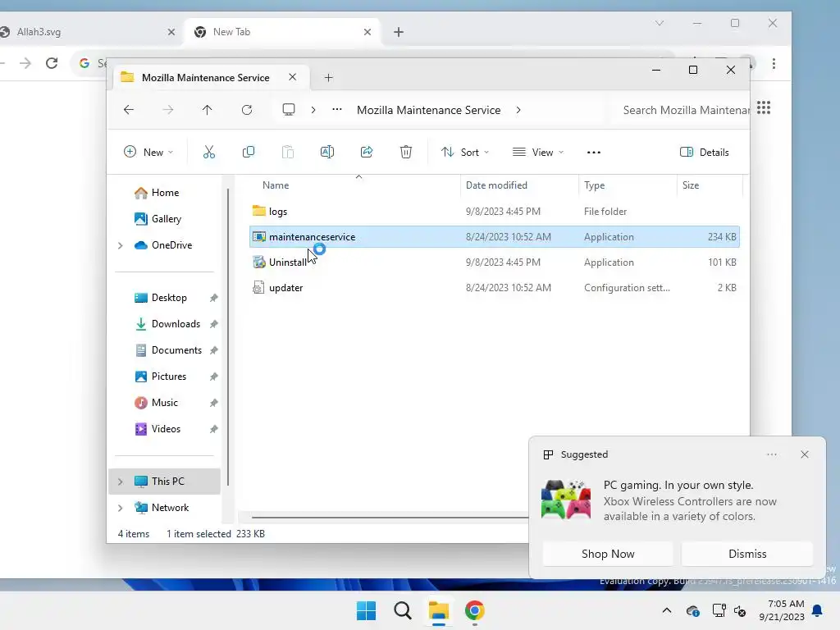840x630 pixels.
Task: Go to Home in the navigation pane
Action: click(x=165, y=192)
